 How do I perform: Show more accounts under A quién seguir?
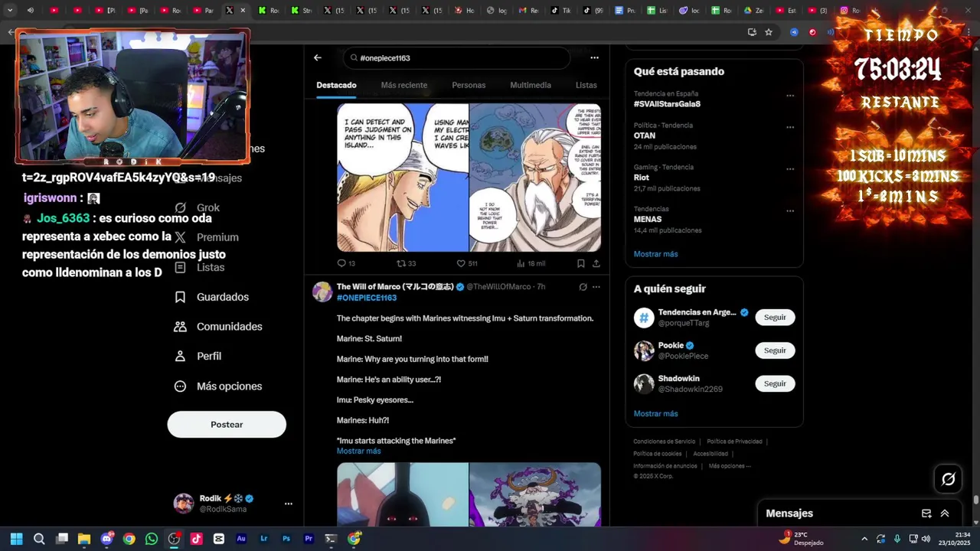pos(655,414)
